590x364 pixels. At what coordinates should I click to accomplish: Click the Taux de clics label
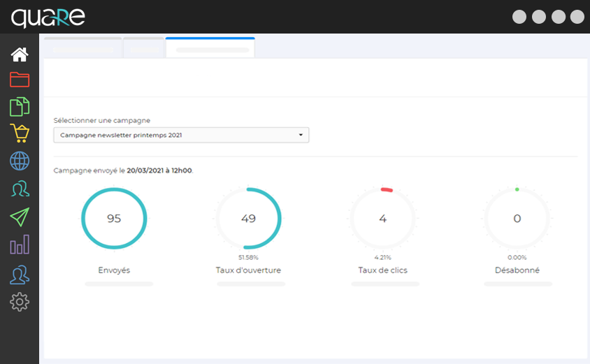click(382, 270)
